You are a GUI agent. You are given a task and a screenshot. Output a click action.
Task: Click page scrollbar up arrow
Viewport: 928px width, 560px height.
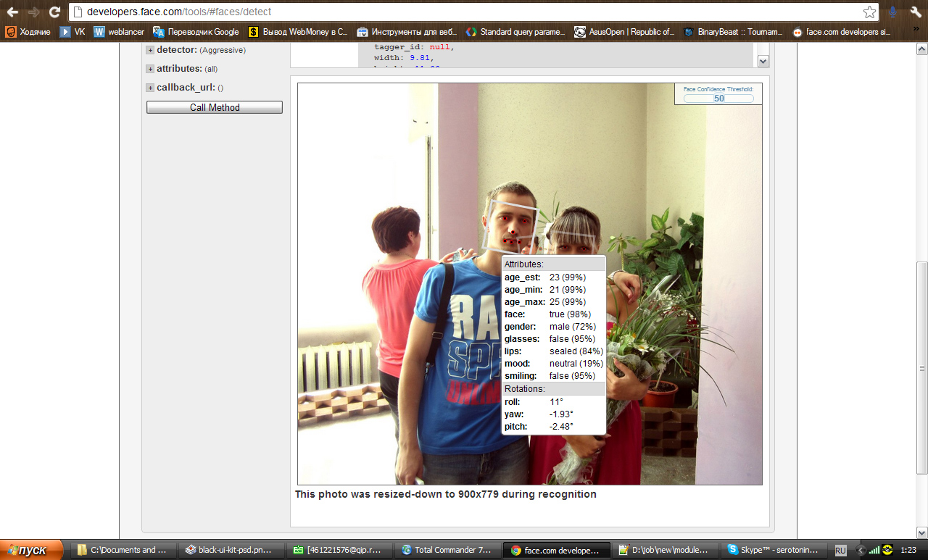(921, 49)
